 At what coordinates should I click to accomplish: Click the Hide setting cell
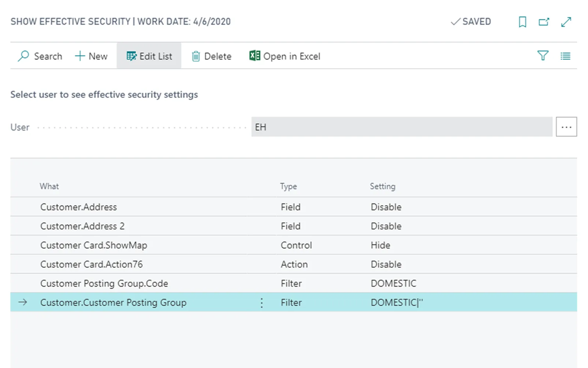(x=380, y=245)
